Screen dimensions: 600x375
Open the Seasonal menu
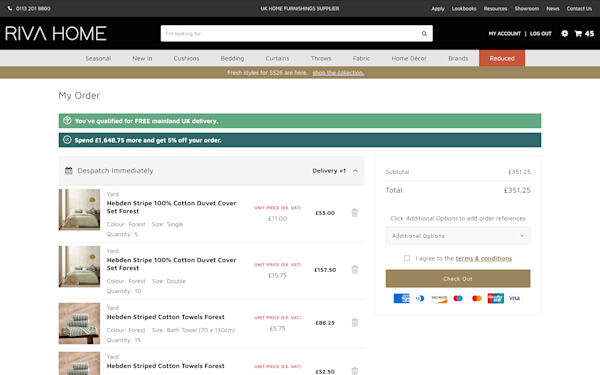pyautogui.click(x=98, y=58)
